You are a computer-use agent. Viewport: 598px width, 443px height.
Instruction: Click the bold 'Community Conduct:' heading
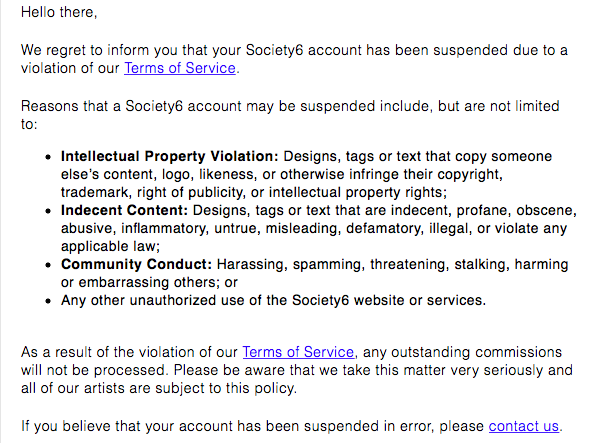pyautogui.click(x=136, y=264)
